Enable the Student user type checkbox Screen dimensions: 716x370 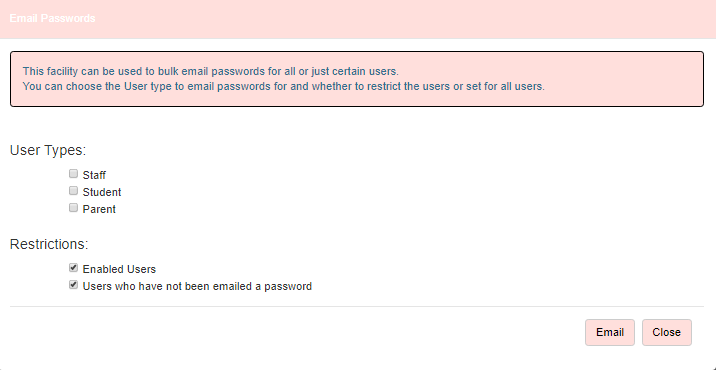click(x=74, y=191)
